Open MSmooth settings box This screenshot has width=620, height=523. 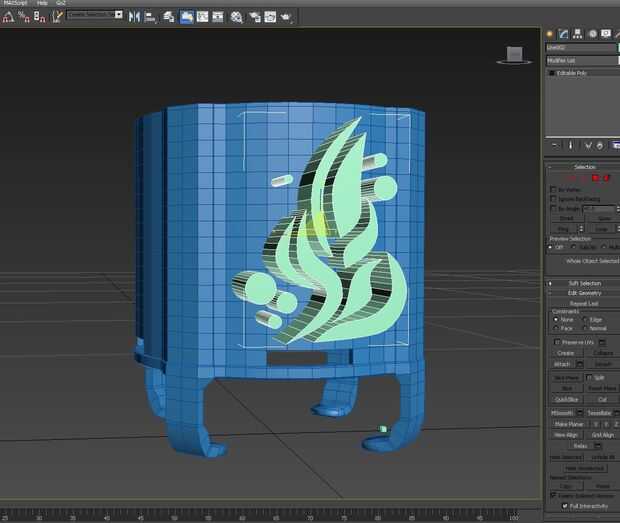(x=580, y=413)
